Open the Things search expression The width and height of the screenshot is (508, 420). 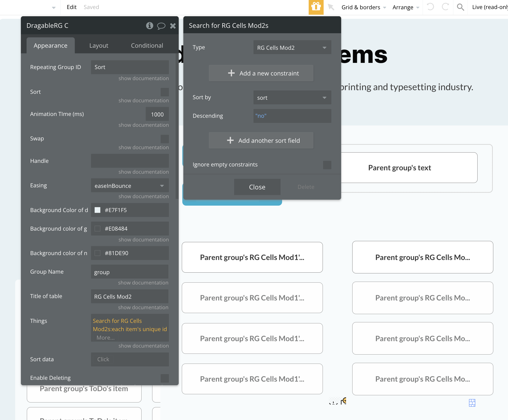(130, 325)
